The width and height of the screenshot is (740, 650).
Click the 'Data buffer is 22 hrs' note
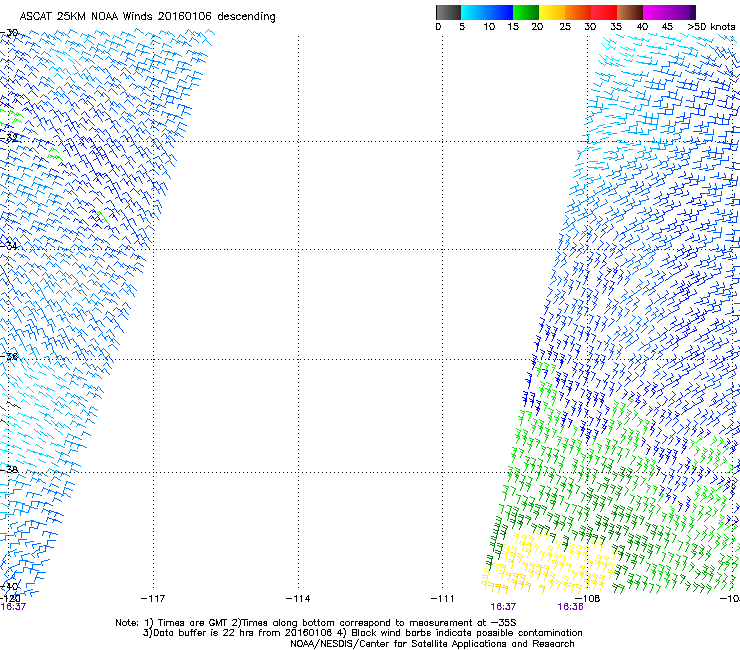(x=362, y=633)
